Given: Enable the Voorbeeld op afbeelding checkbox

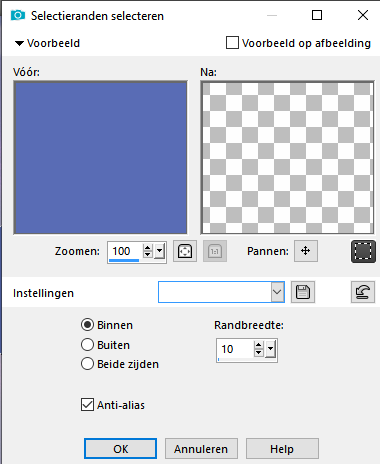Looking at the screenshot, I should tap(232, 43).
